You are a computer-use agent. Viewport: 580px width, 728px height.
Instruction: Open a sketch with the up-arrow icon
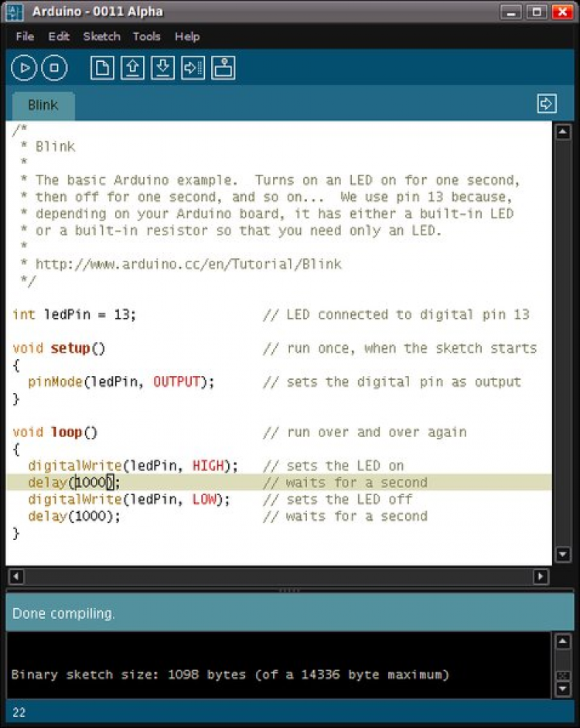click(132, 68)
